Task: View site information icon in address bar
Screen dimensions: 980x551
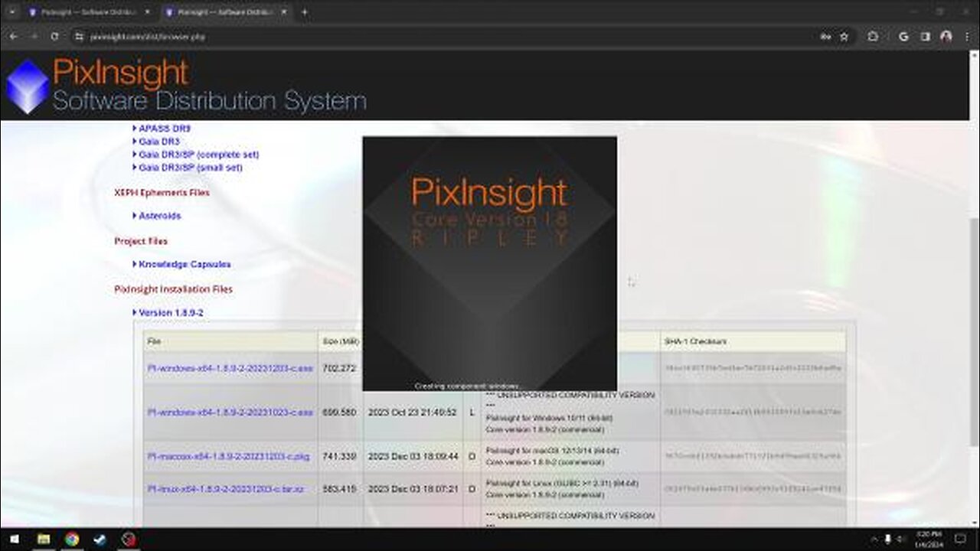Action: coord(78,36)
